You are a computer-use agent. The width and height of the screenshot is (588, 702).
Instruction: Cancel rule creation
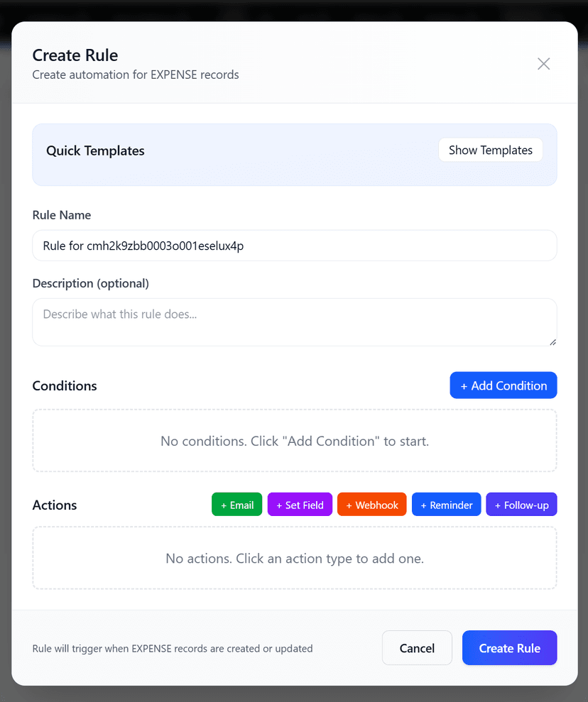point(417,648)
